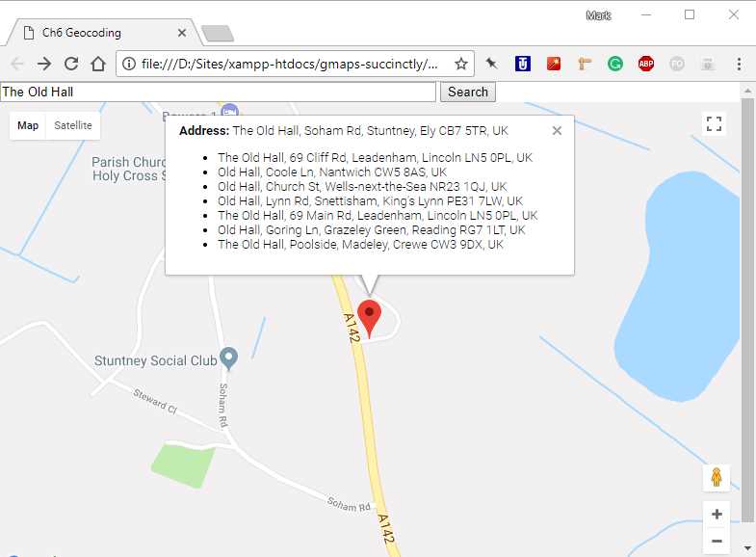Toggle fullscreen map view
Image resolution: width=756 pixels, height=557 pixels.
[x=714, y=124]
